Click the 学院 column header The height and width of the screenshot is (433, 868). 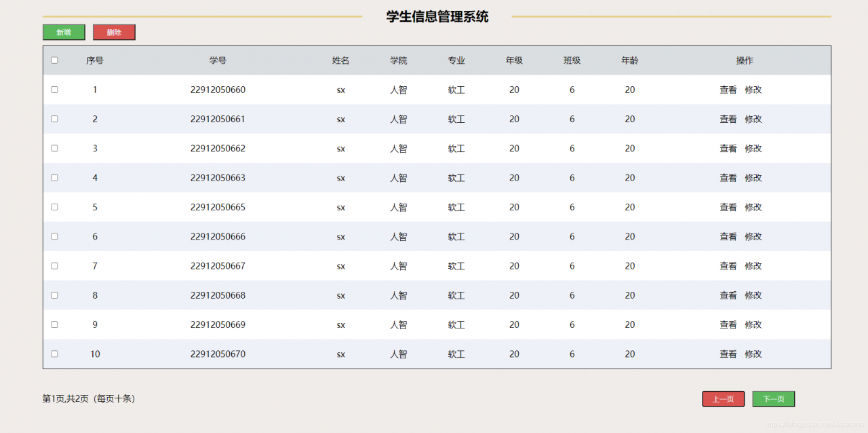coord(399,60)
